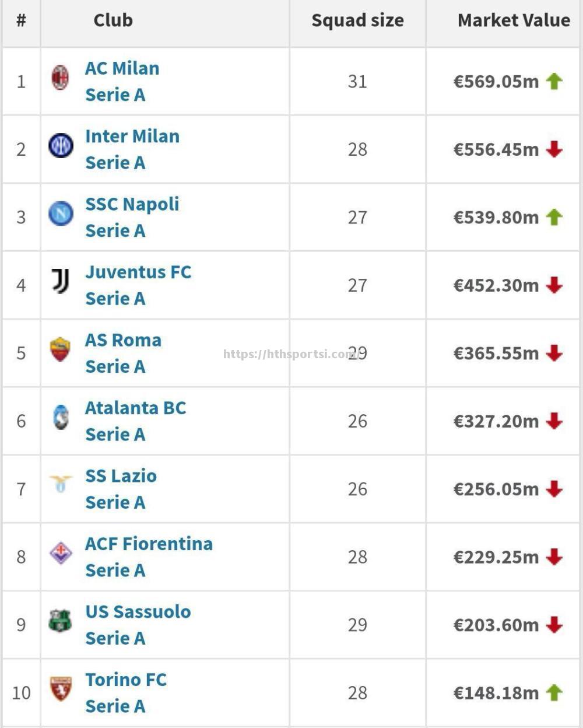The width and height of the screenshot is (583, 728).
Task: Sort by the Club column header
Action: pos(113,20)
